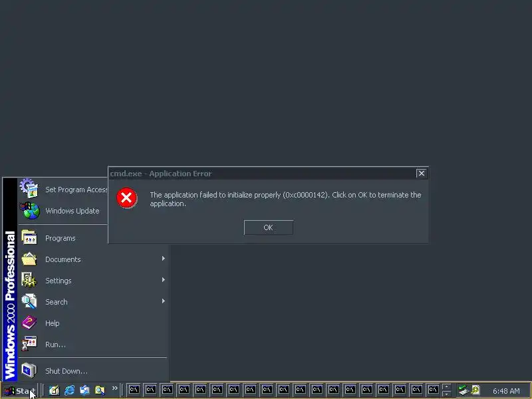Launch Windows Update from the Start menu
This screenshot has height=399, width=532.
(63, 210)
